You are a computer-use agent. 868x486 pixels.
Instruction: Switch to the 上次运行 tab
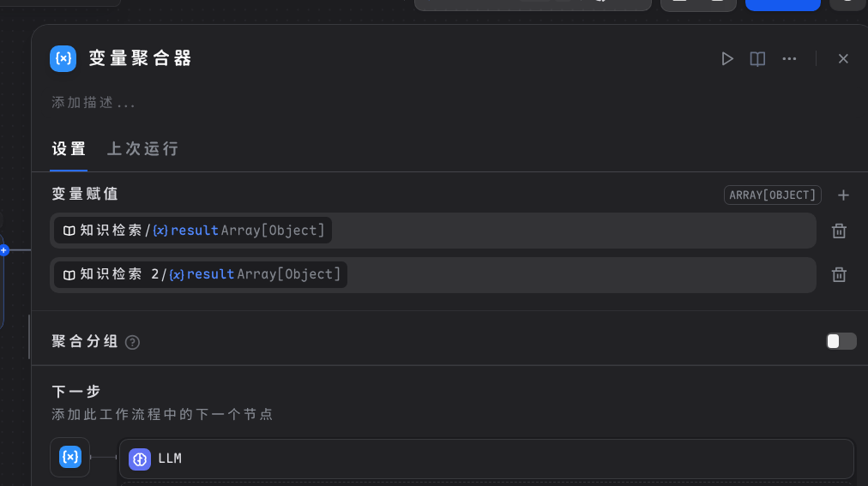coord(142,148)
